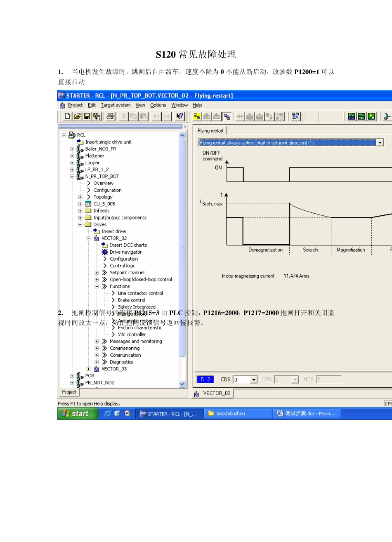Open Control logic in tree
Viewport: 392px width, 542px height.
pyautogui.click(x=123, y=266)
